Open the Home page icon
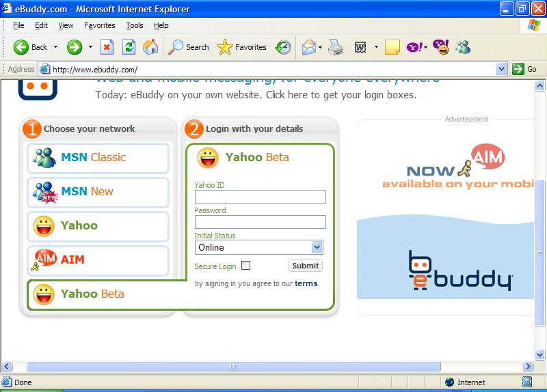The width and height of the screenshot is (547, 392). (x=150, y=47)
